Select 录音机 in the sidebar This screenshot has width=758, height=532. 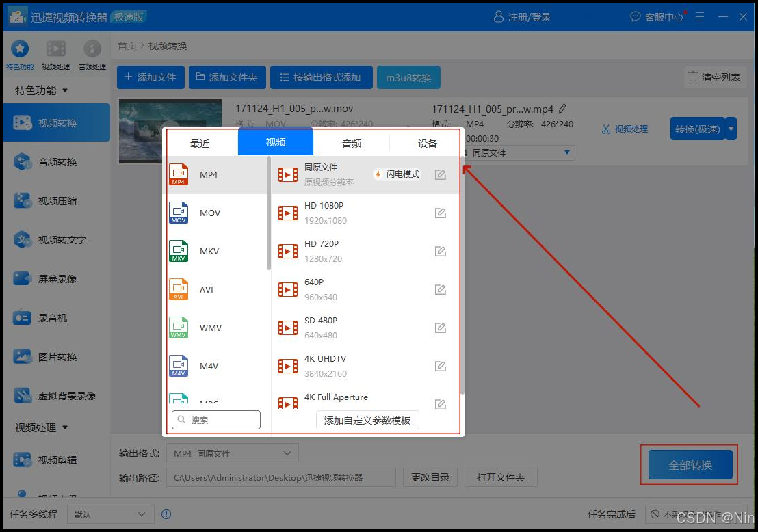(x=57, y=318)
